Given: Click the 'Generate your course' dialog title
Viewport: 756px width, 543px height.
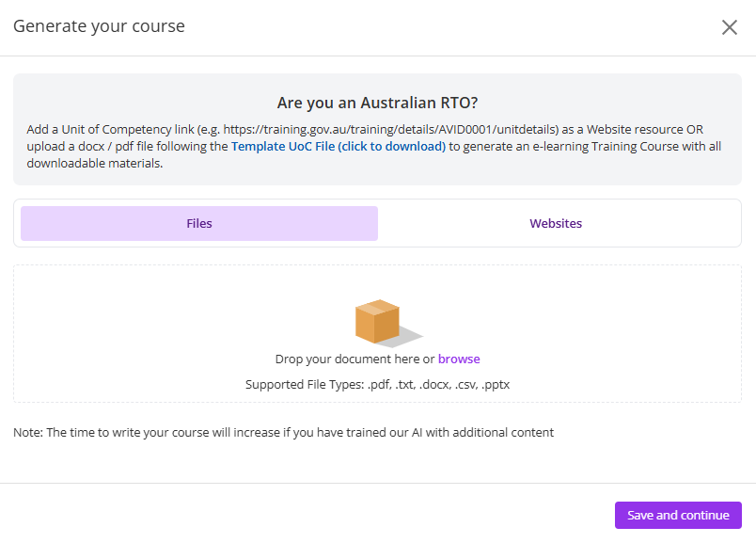Looking at the screenshot, I should click(x=99, y=26).
